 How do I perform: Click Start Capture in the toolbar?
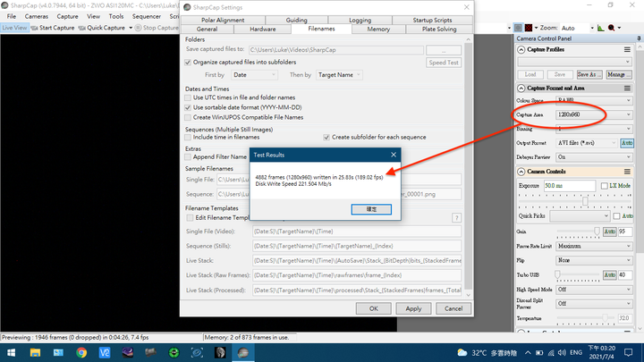click(x=53, y=28)
